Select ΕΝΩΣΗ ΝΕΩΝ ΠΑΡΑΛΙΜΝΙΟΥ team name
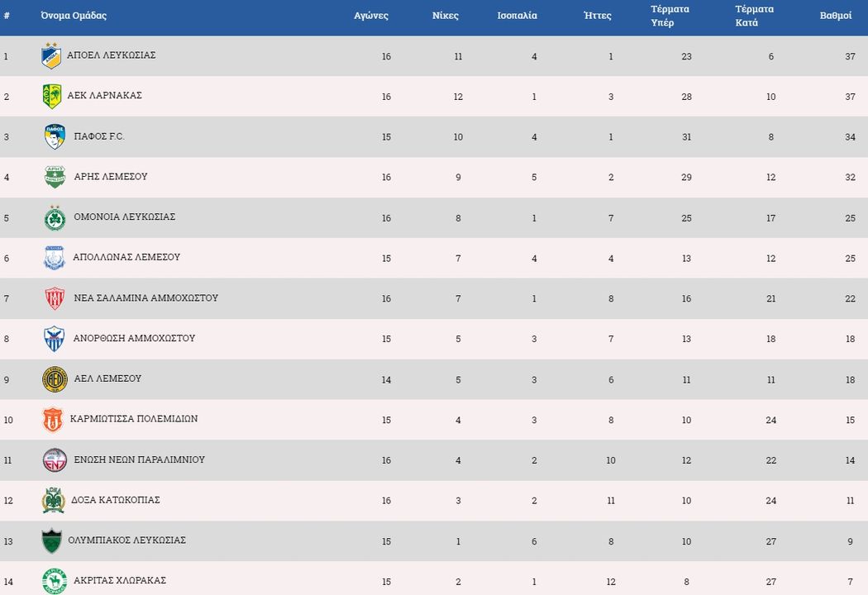The width and height of the screenshot is (868, 595). pos(140,459)
